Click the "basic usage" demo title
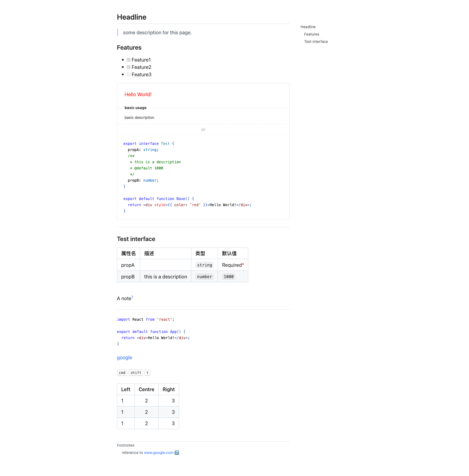469x476 pixels. [136, 108]
